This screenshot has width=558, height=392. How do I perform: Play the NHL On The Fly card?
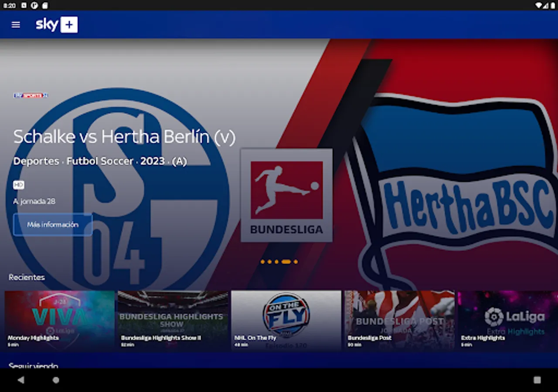286,321
